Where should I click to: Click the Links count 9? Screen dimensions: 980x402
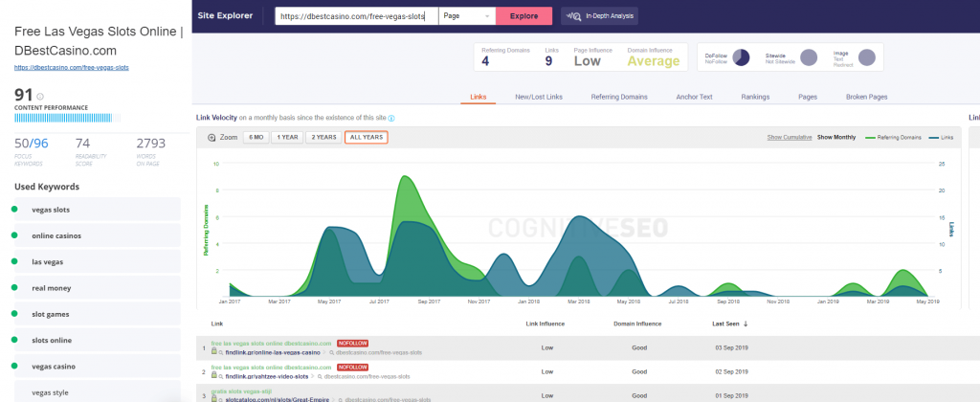pyautogui.click(x=548, y=61)
